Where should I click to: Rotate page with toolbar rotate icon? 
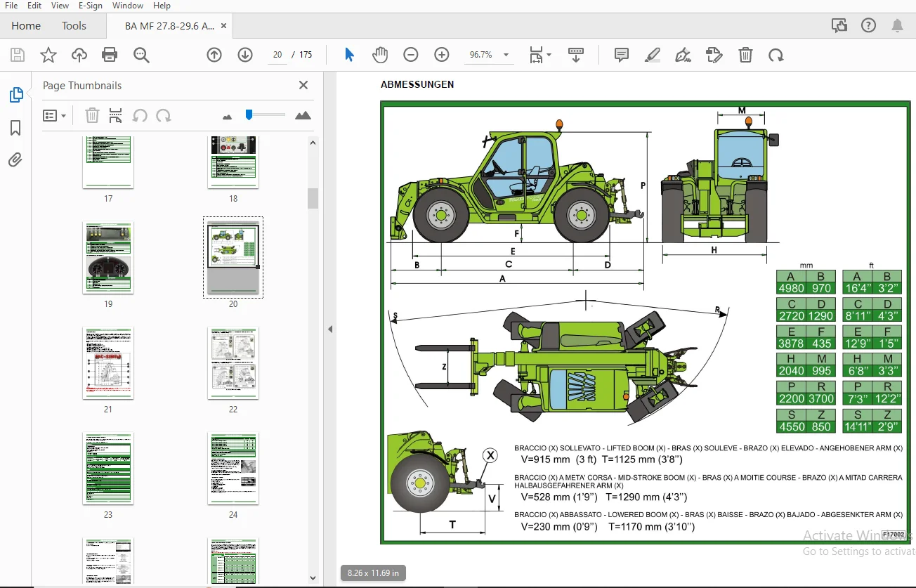776,55
